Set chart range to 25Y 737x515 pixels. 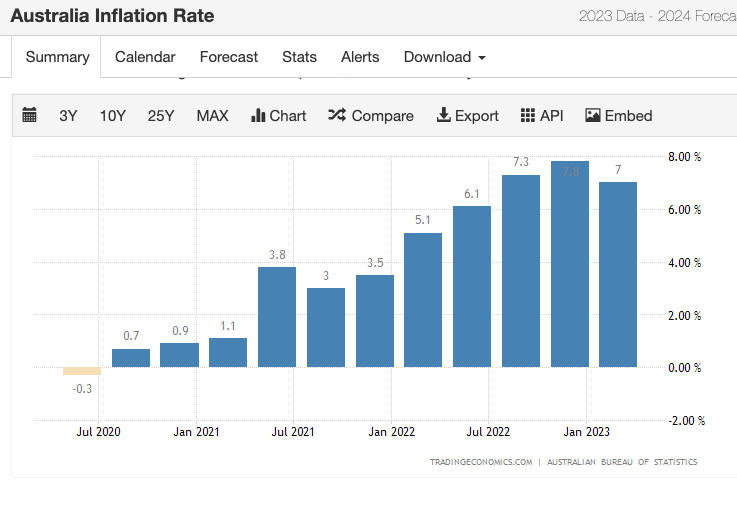point(161,116)
